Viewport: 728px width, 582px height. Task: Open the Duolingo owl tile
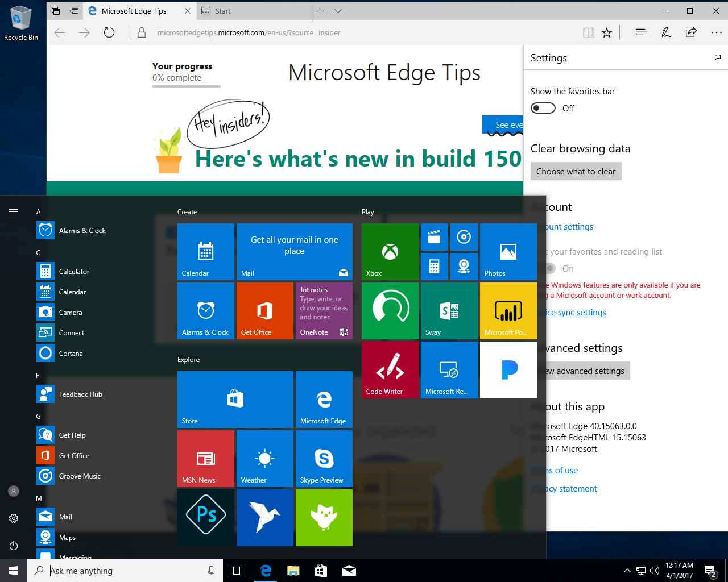click(324, 518)
